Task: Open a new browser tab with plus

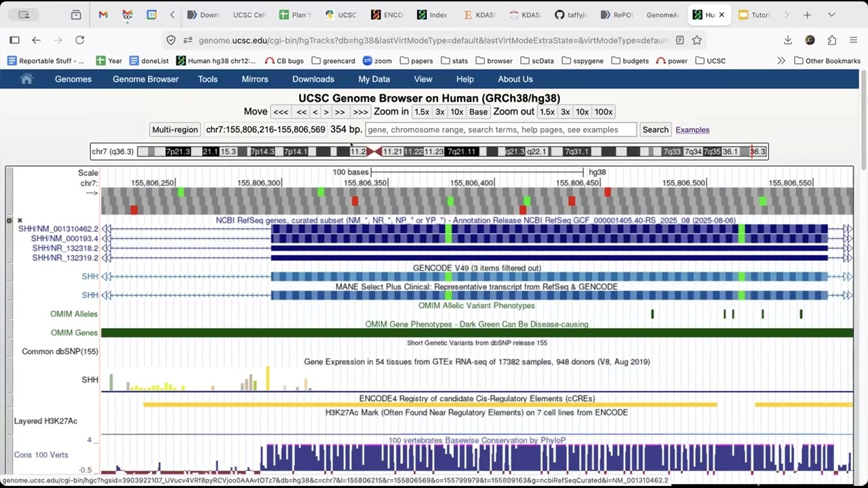Action: coord(807,14)
